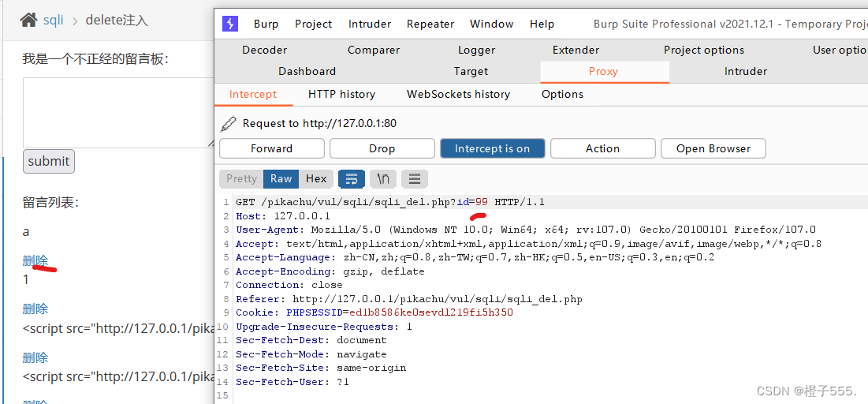This screenshot has height=404, width=868.
Task: Click the 删除 link under message 'a'
Action: pyautogui.click(x=35, y=260)
